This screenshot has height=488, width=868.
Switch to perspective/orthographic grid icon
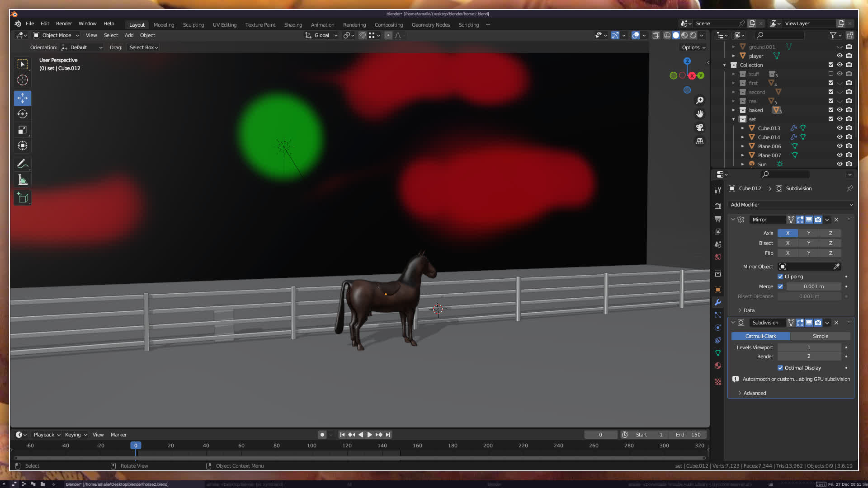[x=700, y=141]
